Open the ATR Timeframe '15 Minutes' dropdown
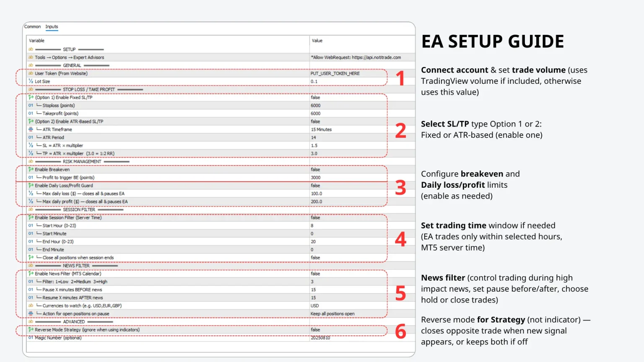This screenshot has height=362, width=644. click(321, 129)
